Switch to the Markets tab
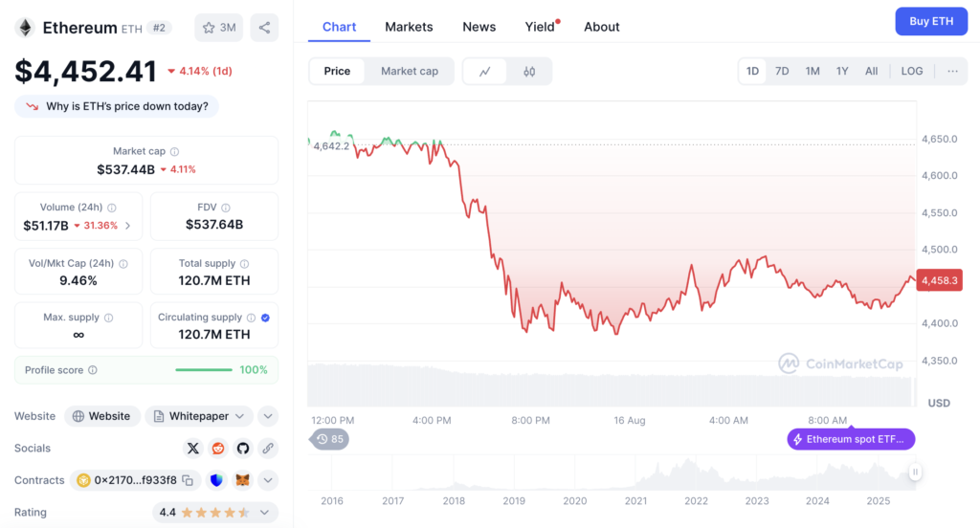Viewport: 980px width, 528px height. (x=409, y=27)
